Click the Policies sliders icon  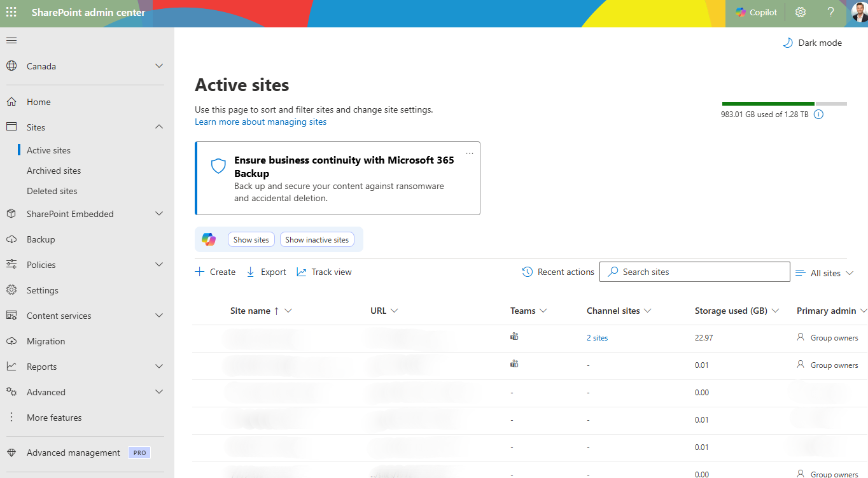(x=11, y=265)
